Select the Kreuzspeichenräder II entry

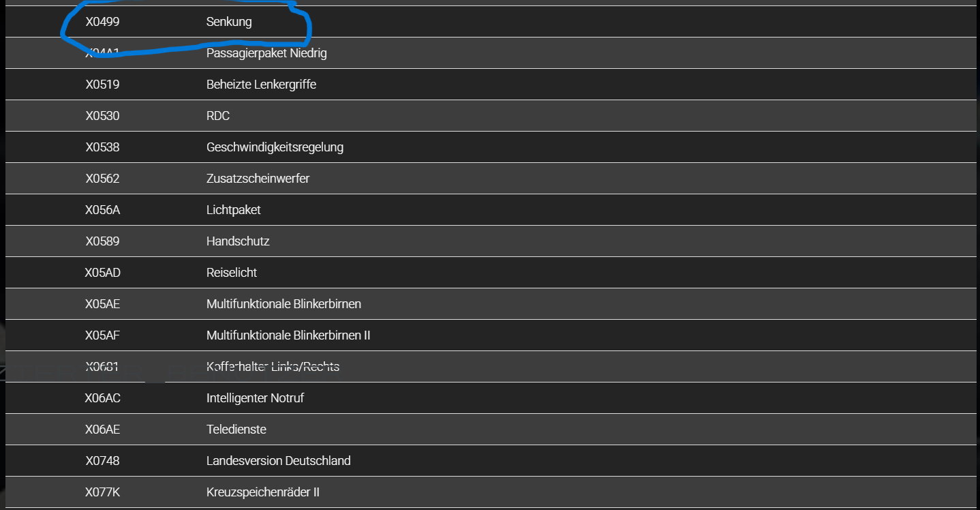click(x=263, y=492)
